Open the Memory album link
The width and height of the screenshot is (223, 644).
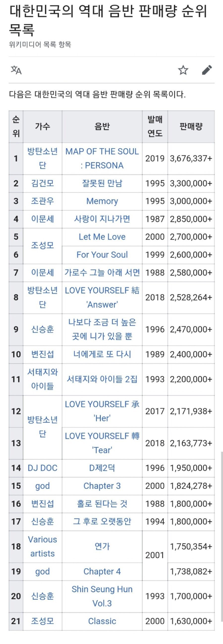[x=102, y=201]
